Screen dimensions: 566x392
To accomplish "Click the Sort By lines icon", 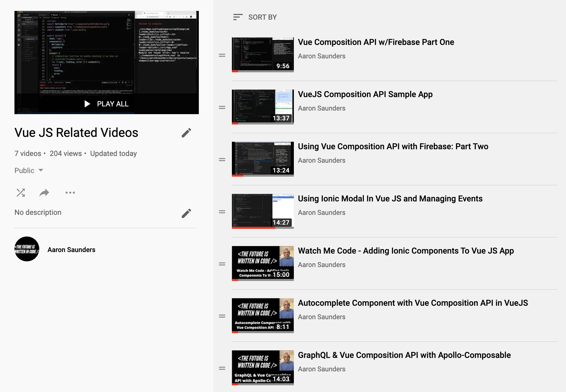I will coord(238,17).
